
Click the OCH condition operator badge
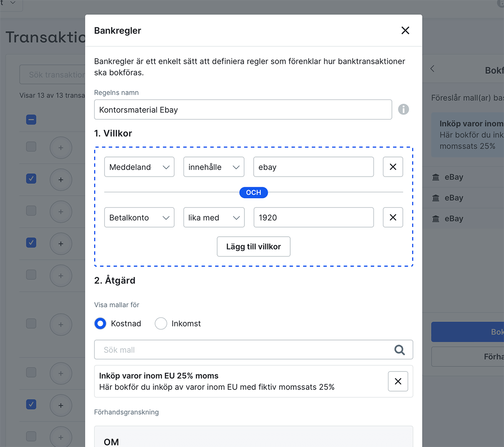point(253,193)
